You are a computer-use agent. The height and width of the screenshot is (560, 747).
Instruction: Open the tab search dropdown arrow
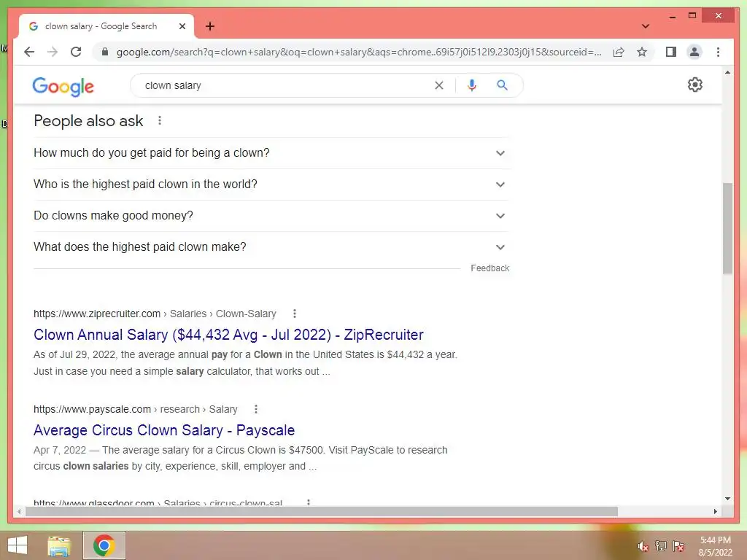click(646, 26)
